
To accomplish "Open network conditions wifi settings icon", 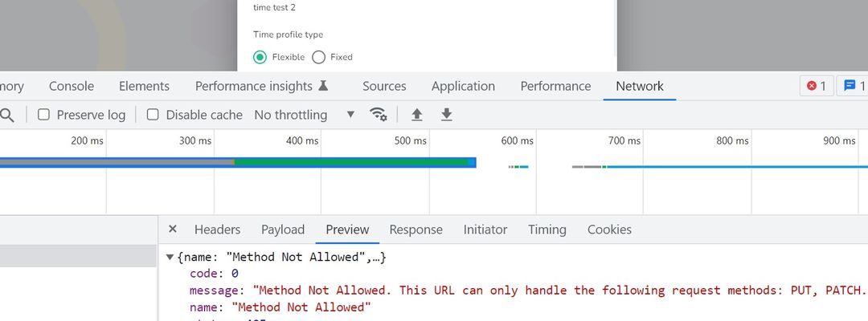I will point(379,115).
